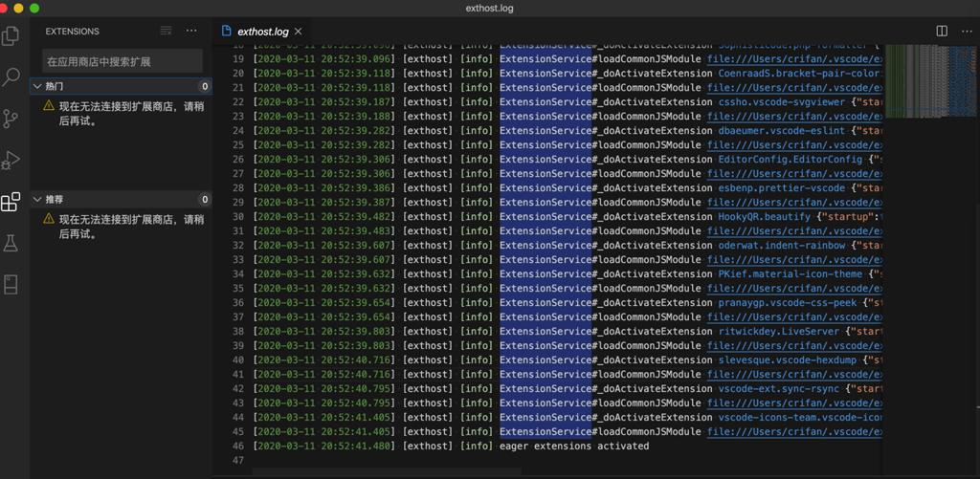This screenshot has width=980, height=479.
Task: Focus the extension marketplace search box
Action: [122, 61]
